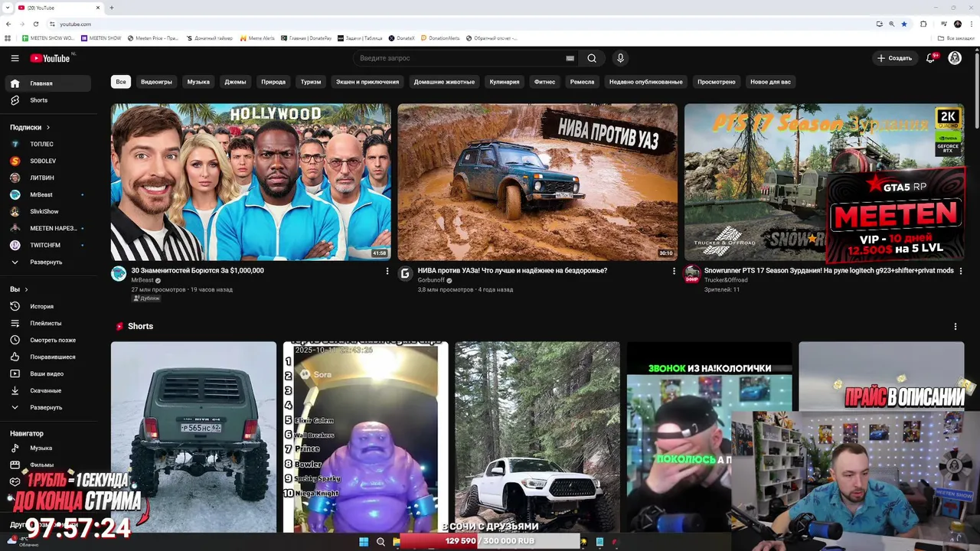Select the Музыка filter chip

tap(198, 82)
